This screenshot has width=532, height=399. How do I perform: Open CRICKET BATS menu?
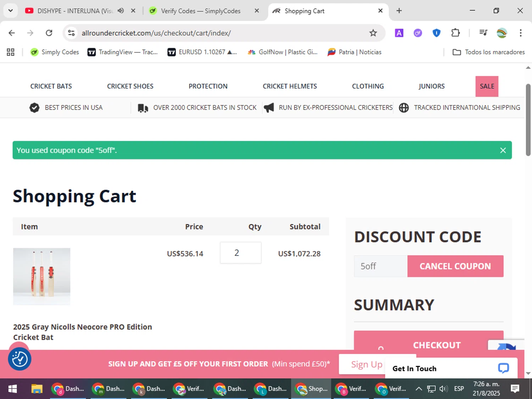[51, 86]
